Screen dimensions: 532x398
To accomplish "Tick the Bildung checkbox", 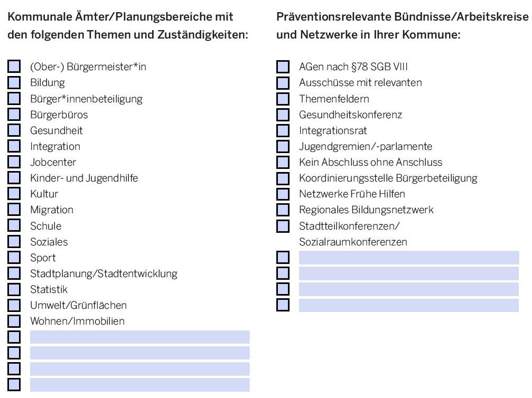I will point(14,82).
